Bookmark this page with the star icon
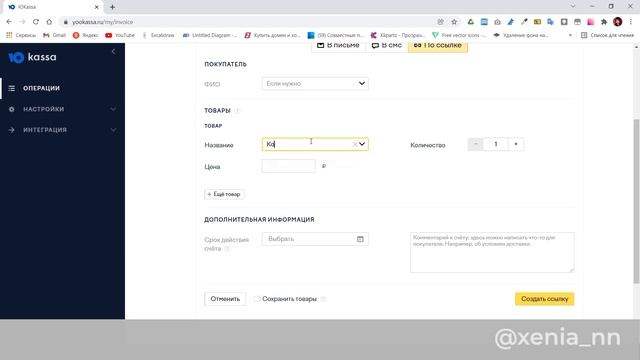This screenshot has width=640, height=360. tap(454, 22)
